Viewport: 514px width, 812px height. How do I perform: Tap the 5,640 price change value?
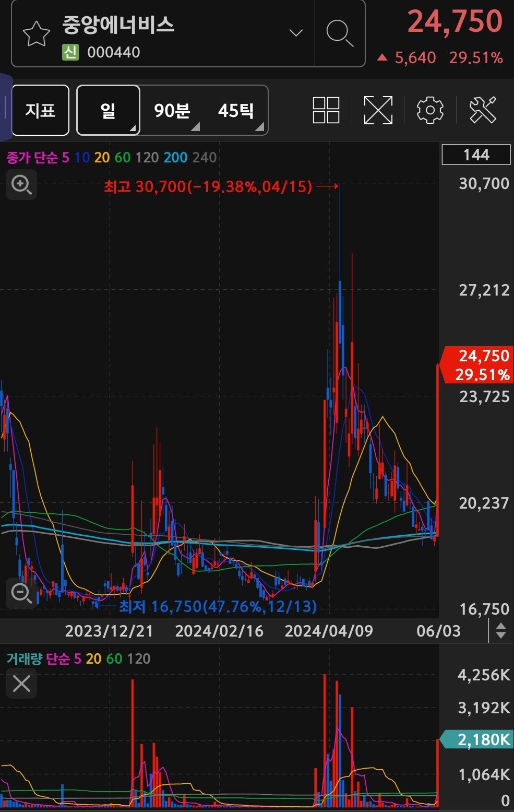tap(415, 57)
